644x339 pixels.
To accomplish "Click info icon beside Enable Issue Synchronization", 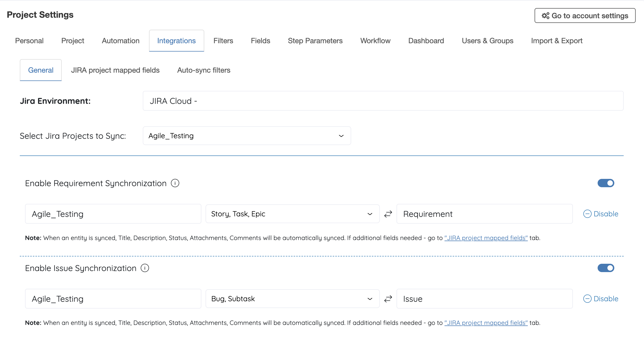I will point(145,268).
